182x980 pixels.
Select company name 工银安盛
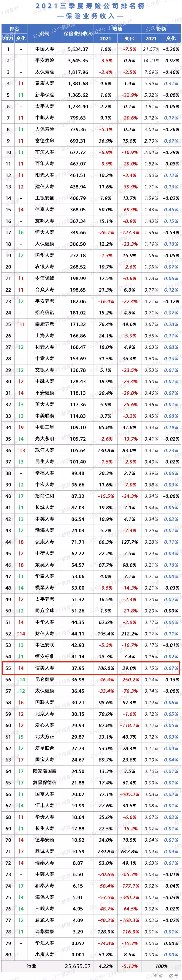pos(44,198)
